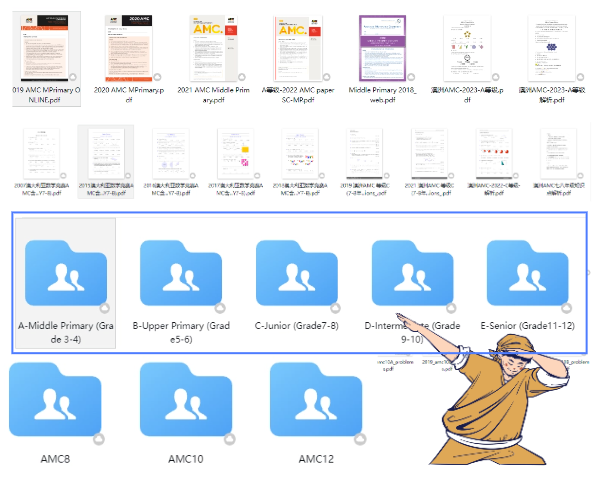Click 'B-Upper Primary (Grade5-6)' folder name
The image size is (601, 480).
(181, 332)
